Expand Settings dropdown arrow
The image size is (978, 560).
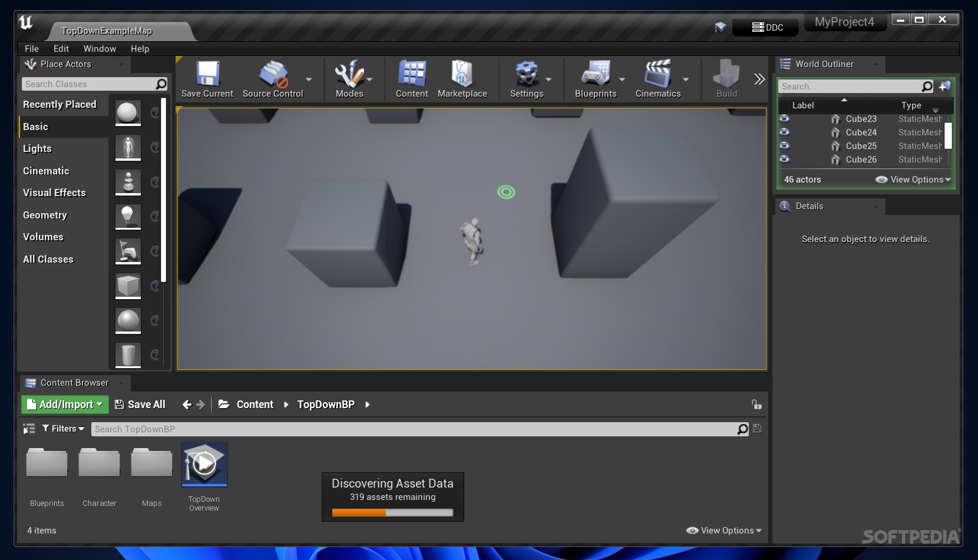click(549, 79)
